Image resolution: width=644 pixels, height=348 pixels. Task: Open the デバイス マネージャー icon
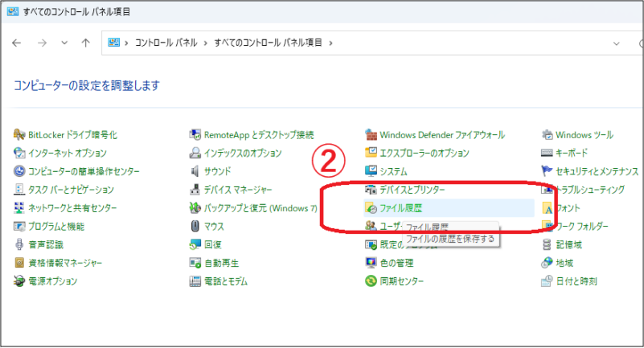(x=195, y=190)
